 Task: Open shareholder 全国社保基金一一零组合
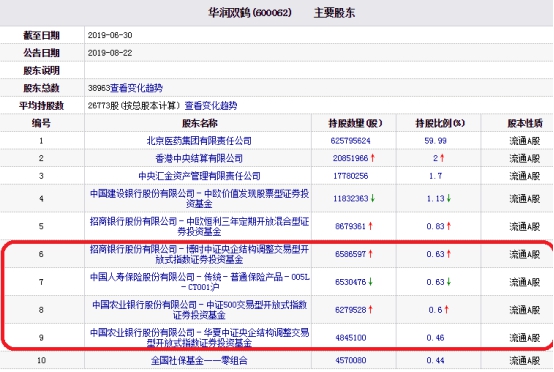199,360
